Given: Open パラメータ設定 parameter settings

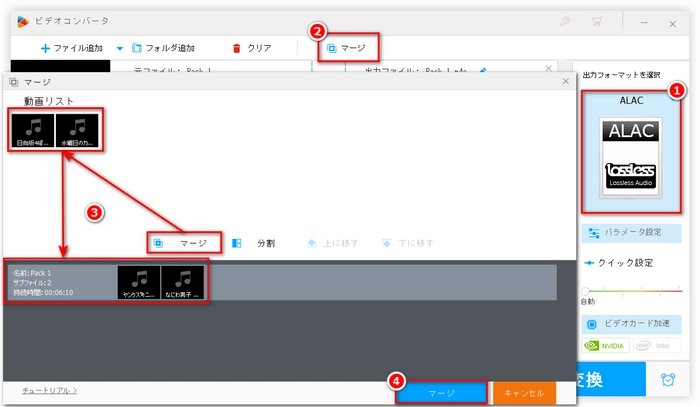Looking at the screenshot, I should [x=631, y=232].
